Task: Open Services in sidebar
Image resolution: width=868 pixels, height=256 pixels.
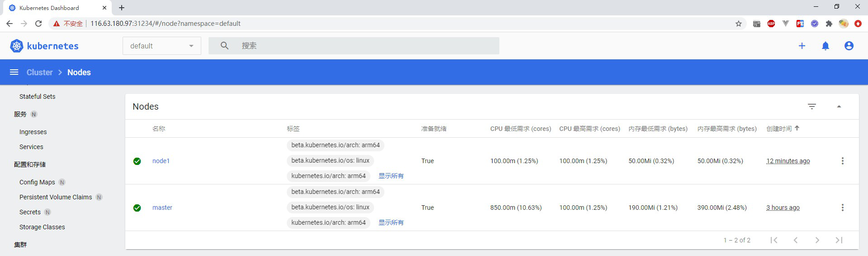Action: (31, 147)
